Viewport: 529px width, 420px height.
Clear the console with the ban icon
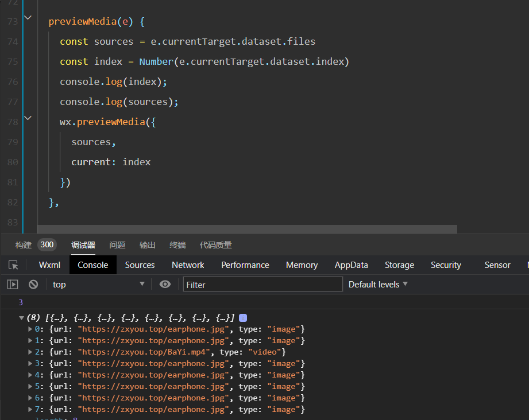click(33, 285)
